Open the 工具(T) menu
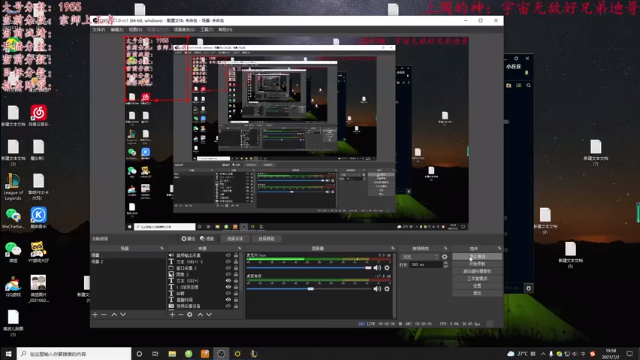This screenshot has height=360, width=640. point(207,30)
